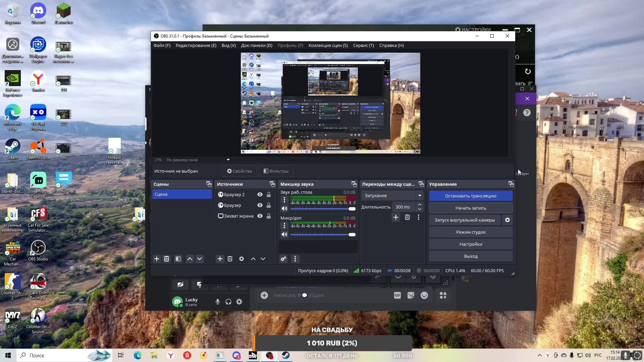Viewport: 644px width, 362px height.
Task: Mute Микр/доп audio channel
Action: pyautogui.click(x=284, y=234)
